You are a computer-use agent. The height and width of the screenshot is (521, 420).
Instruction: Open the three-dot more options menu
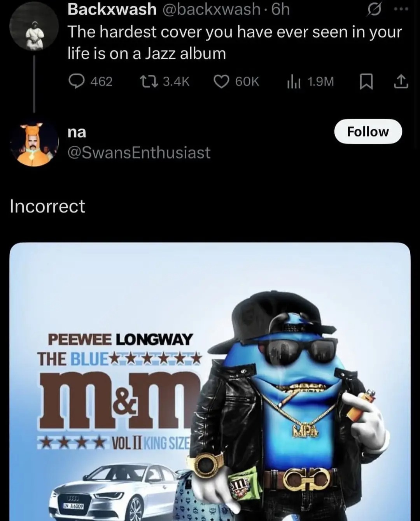(401, 9)
